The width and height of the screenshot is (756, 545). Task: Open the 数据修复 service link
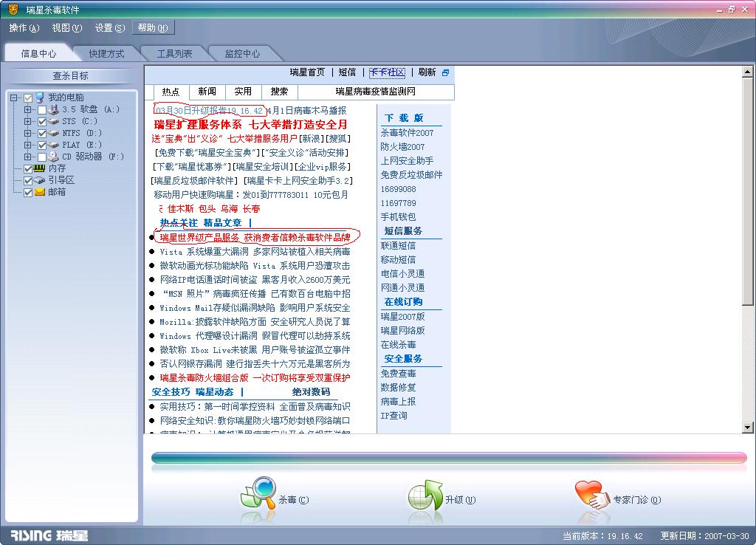point(398,387)
